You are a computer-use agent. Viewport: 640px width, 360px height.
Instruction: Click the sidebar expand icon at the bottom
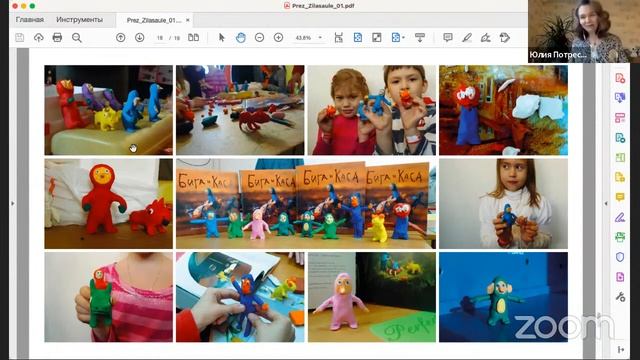621,349
